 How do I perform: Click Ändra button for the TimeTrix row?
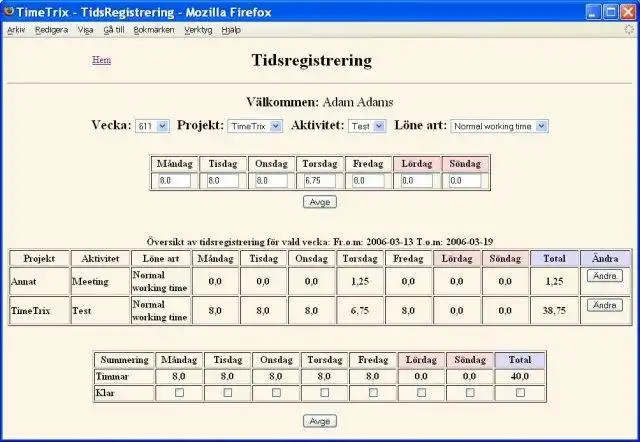pos(605,305)
